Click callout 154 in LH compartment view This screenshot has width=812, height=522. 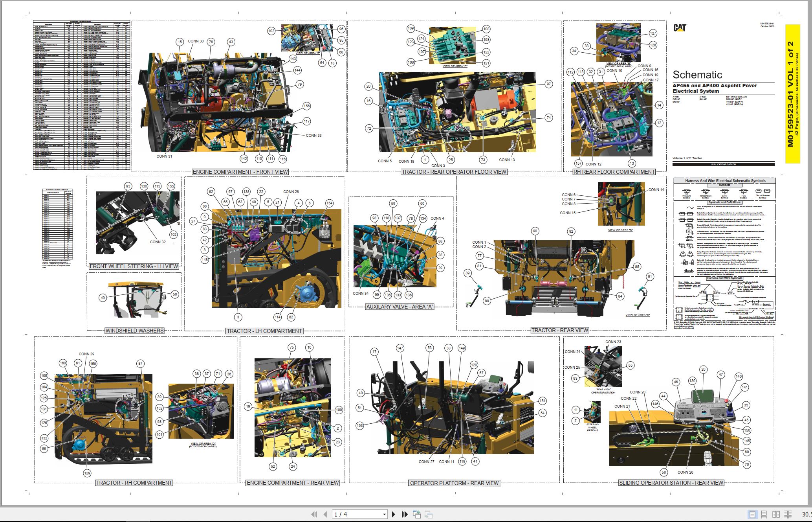329,203
